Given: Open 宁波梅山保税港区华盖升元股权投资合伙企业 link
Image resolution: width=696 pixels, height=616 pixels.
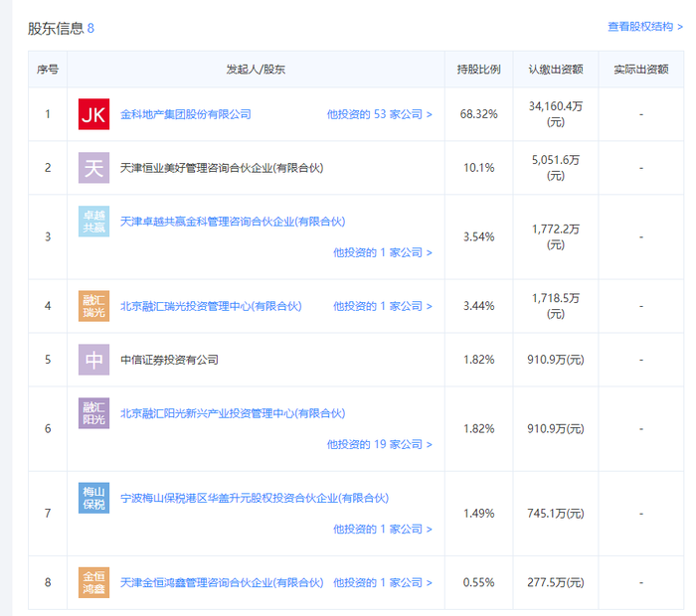Looking at the screenshot, I should [255, 498].
